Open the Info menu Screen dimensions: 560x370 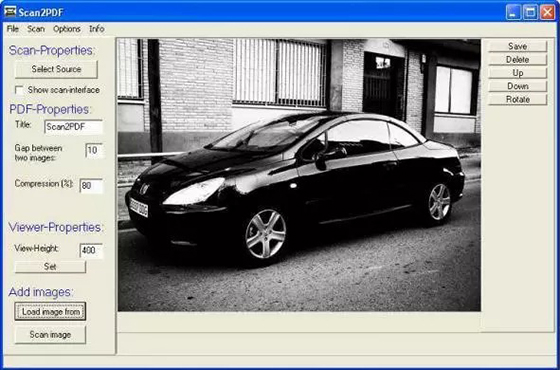click(97, 29)
